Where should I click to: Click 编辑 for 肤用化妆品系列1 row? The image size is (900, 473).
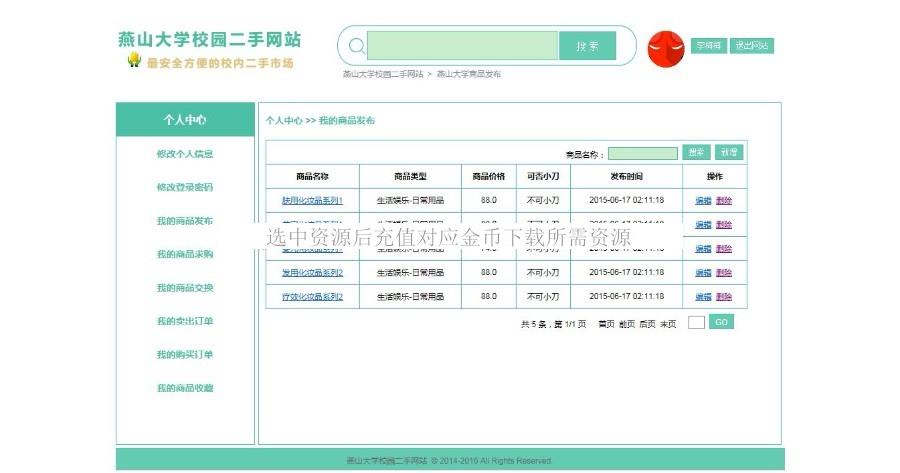[x=703, y=200]
